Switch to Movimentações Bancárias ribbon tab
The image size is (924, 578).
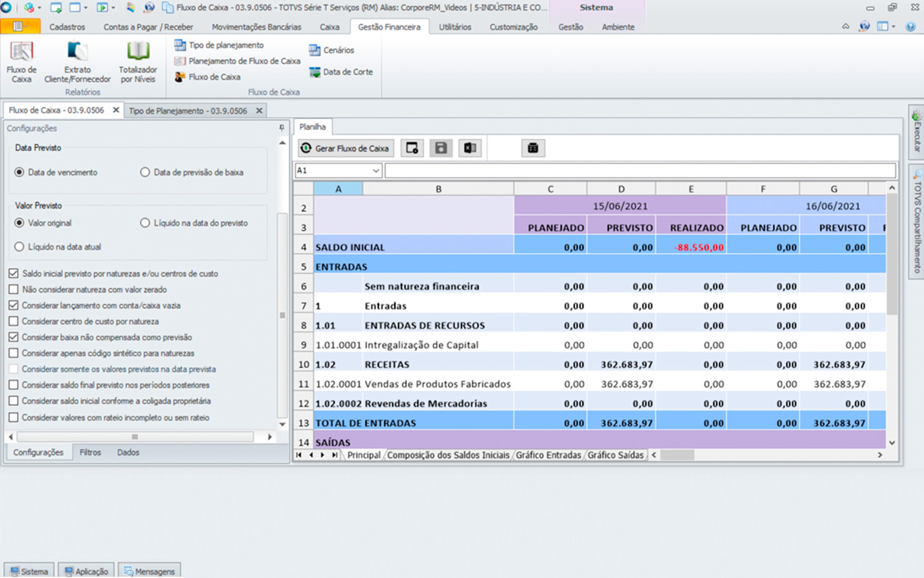click(x=256, y=27)
